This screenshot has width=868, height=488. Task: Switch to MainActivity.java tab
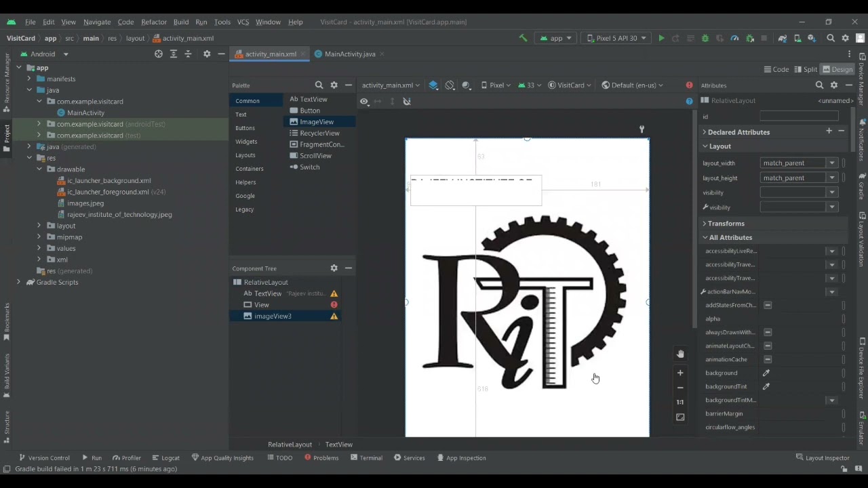coord(349,54)
